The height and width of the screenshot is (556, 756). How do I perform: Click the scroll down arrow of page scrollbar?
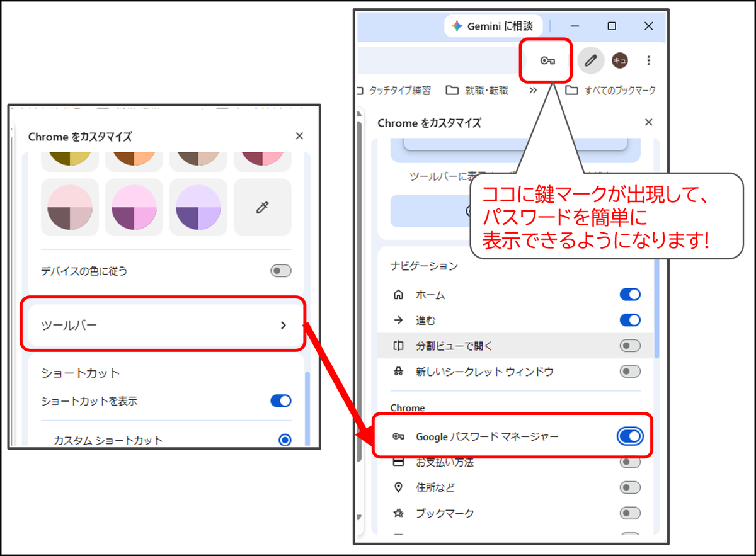point(360,518)
